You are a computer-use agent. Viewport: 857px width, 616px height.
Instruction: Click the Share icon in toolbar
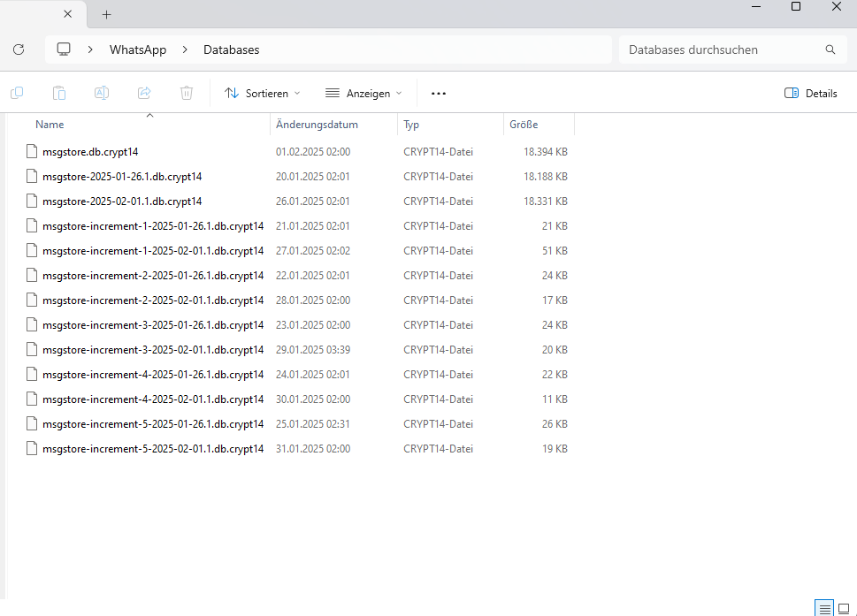click(x=144, y=93)
